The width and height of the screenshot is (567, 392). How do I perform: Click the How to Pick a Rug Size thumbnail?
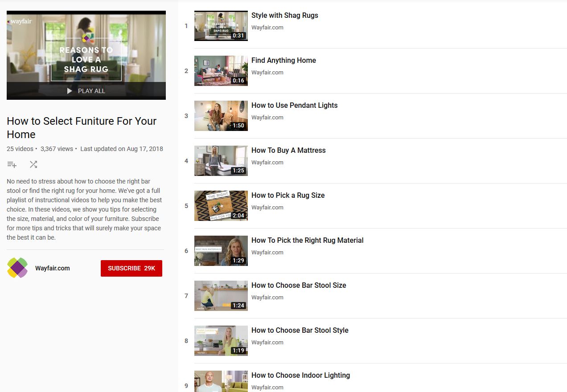[x=221, y=206]
